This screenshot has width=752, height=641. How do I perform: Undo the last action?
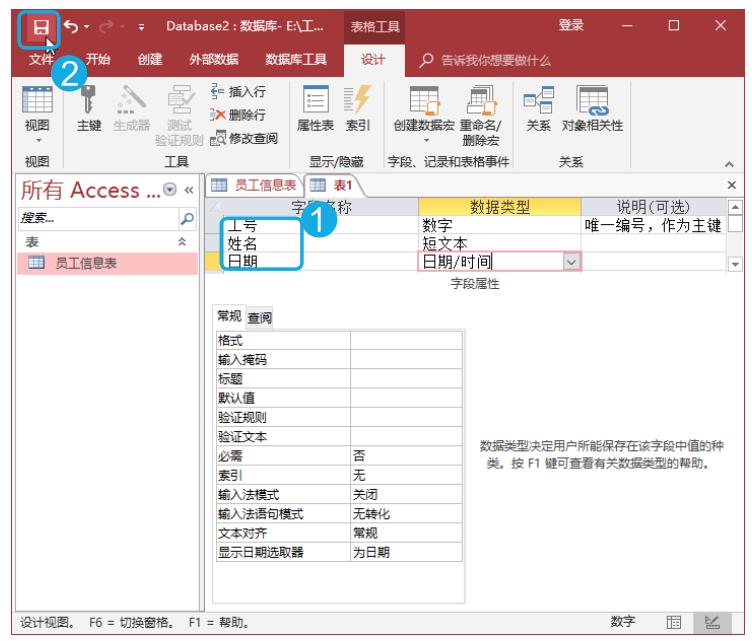(x=71, y=26)
